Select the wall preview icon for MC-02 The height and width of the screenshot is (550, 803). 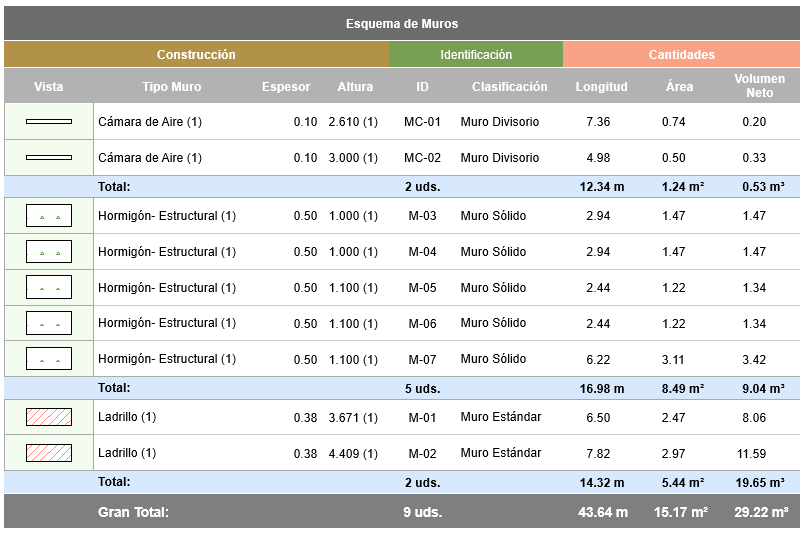49,158
